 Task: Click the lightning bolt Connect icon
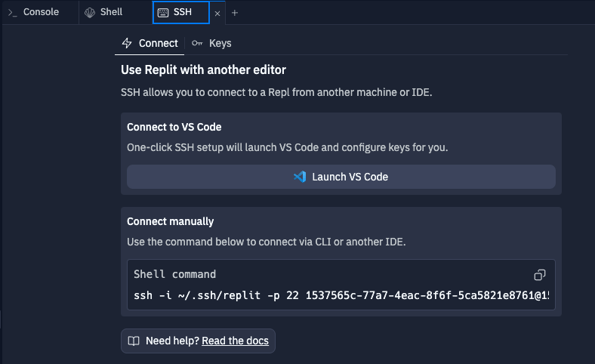coord(127,43)
